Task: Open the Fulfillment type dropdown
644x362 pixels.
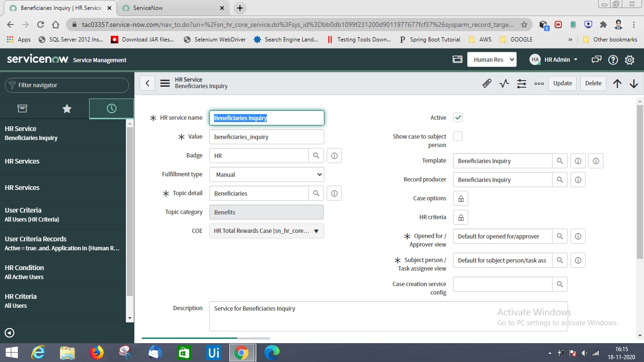Action: coord(267,174)
